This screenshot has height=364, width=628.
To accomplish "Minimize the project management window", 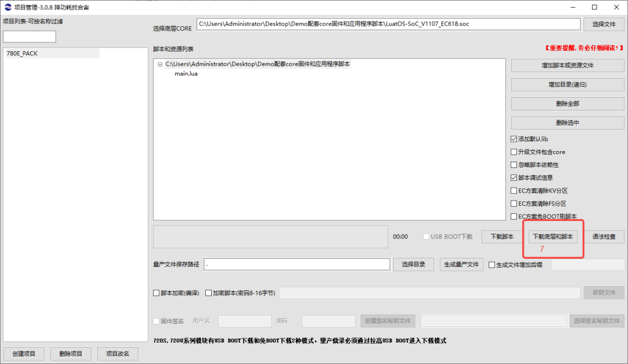I will [573, 7].
